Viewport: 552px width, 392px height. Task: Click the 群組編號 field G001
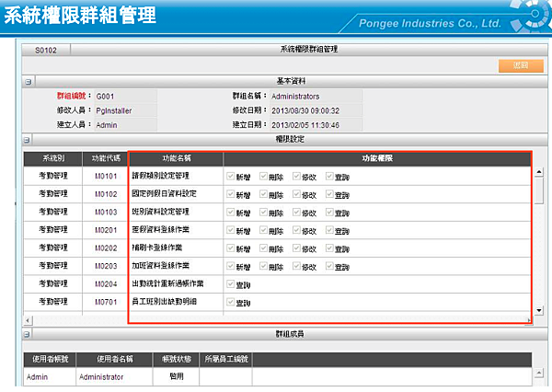point(126,96)
